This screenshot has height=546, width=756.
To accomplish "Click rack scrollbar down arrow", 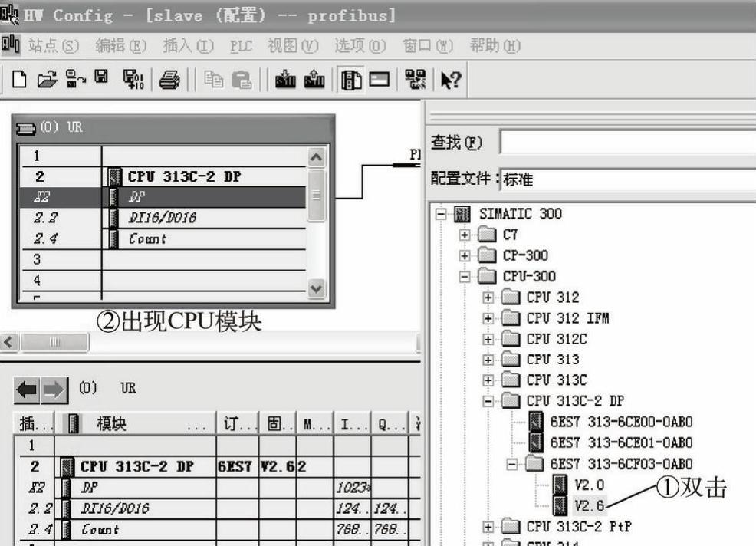I will 317,289.
